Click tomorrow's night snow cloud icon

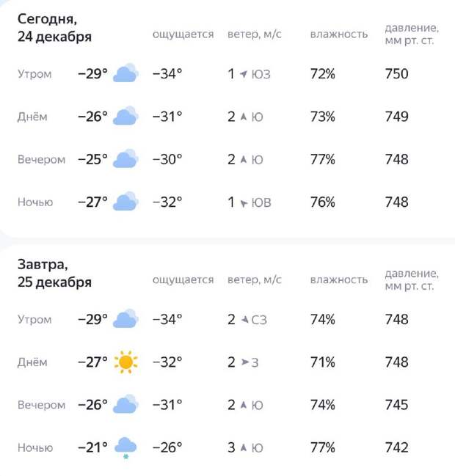click(125, 447)
